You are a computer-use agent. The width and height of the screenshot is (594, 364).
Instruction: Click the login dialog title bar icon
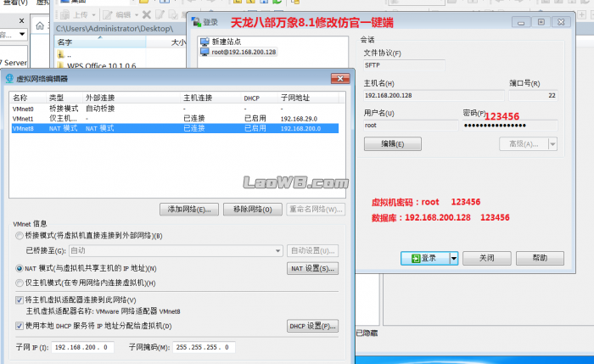coord(196,22)
